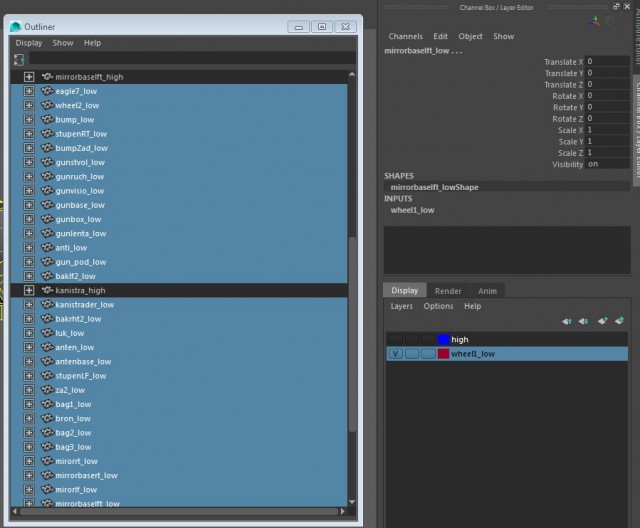Toggle visibility of the wheel1_low layer
The width and height of the screenshot is (640, 528).
click(x=396, y=354)
